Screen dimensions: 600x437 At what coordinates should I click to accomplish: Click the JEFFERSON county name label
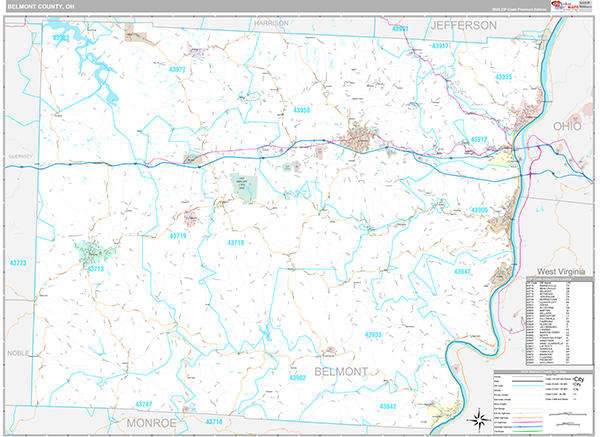463,24
